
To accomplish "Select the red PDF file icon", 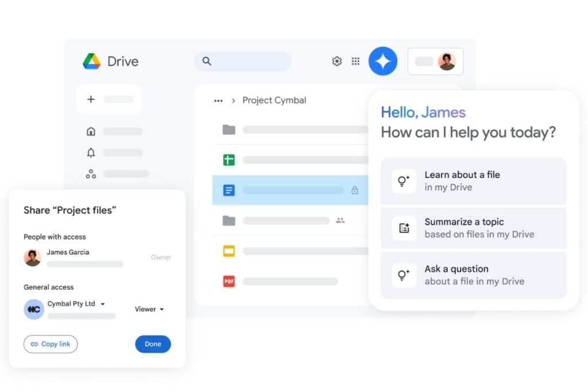I will click(x=229, y=281).
